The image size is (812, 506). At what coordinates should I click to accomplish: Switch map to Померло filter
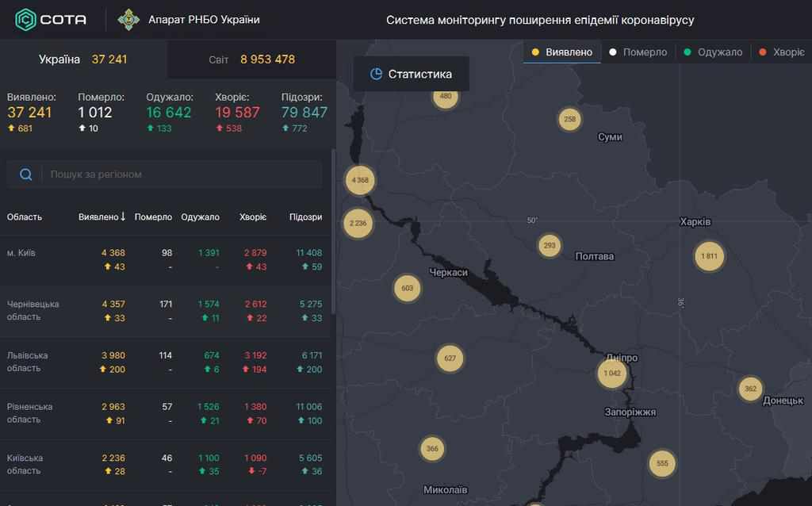(x=638, y=52)
